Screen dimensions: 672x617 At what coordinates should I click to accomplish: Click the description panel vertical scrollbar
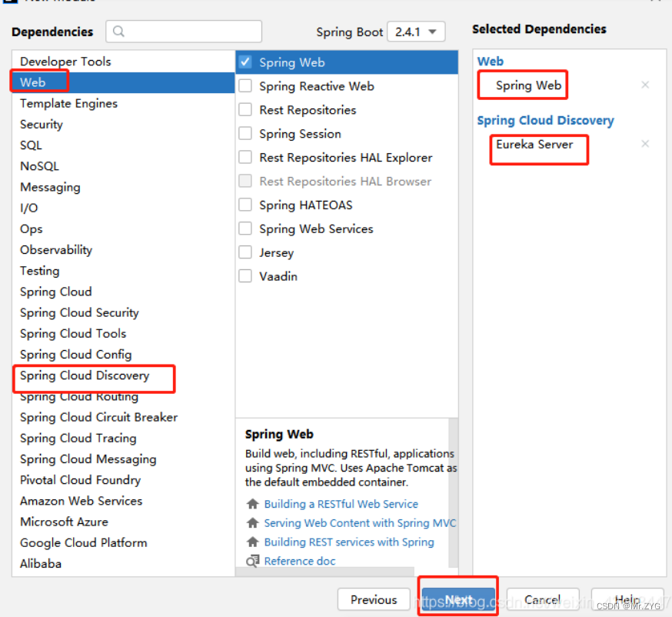pos(453,493)
